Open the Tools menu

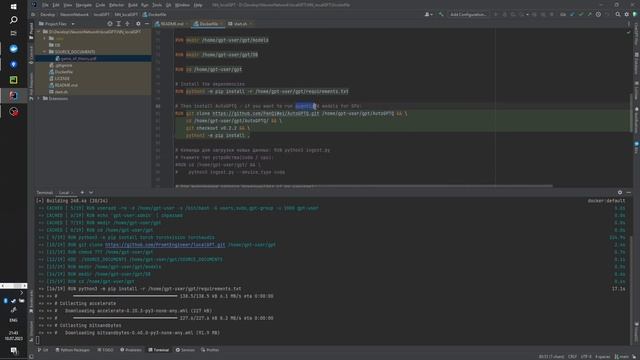157,5
